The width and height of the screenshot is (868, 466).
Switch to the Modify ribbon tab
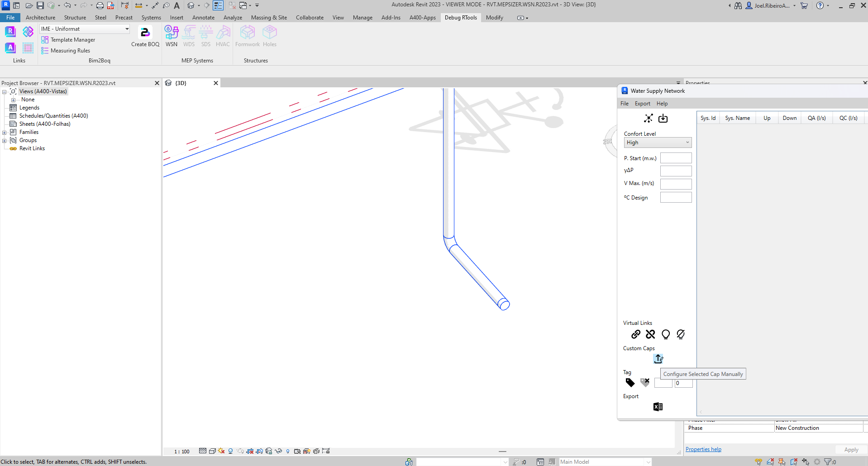(494, 18)
